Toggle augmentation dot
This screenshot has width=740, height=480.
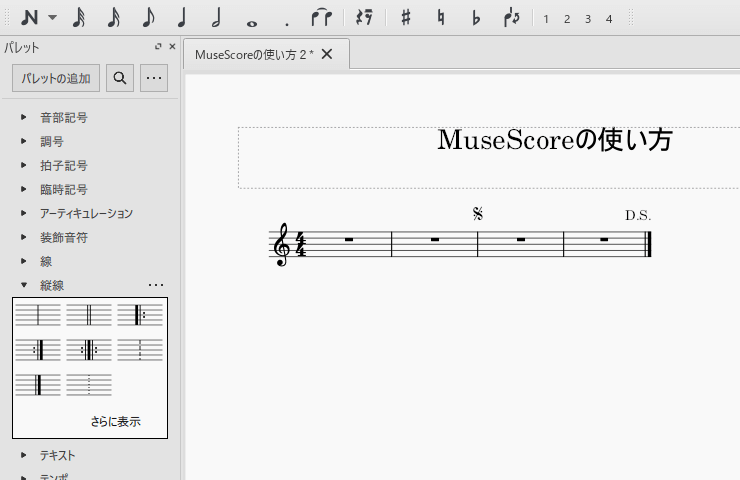pos(286,25)
